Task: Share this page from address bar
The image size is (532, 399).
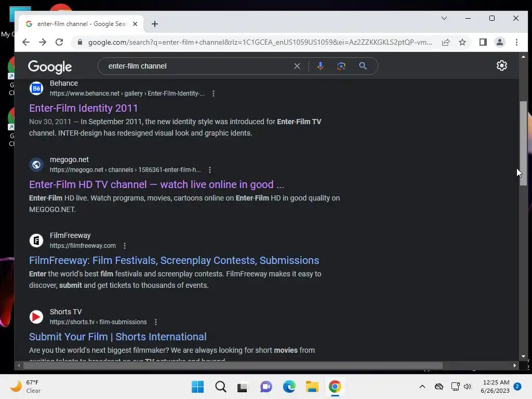Action: [x=445, y=42]
